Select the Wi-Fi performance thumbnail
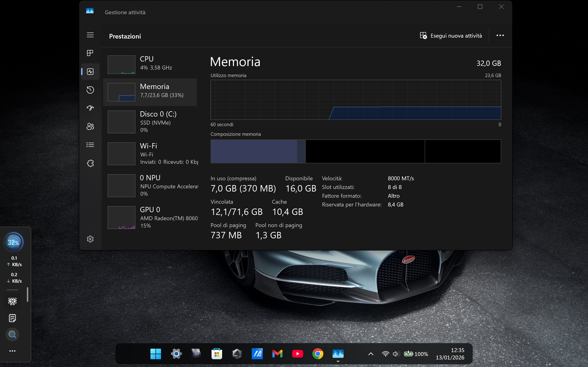The width and height of the screenshot is (588, 367). coord(122,154)
